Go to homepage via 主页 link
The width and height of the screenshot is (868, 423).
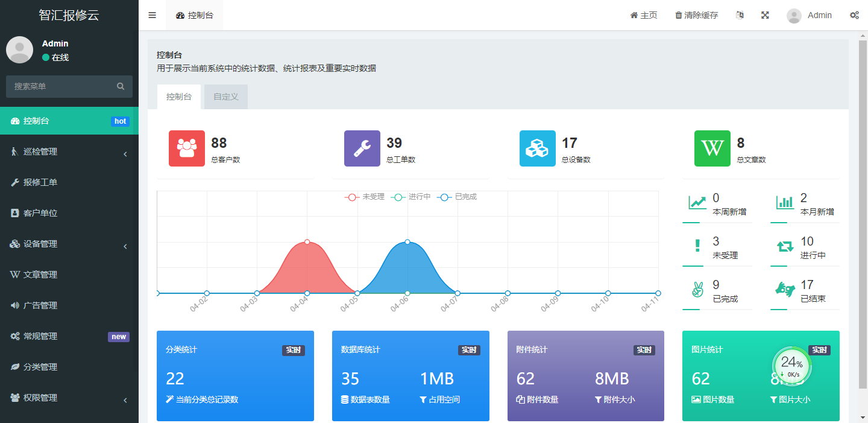[644, 15]
